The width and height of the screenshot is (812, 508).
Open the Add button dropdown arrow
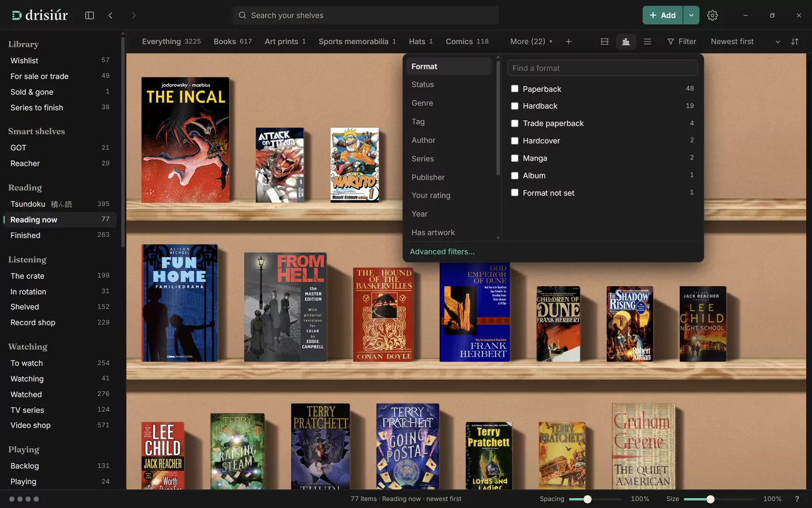691,16
